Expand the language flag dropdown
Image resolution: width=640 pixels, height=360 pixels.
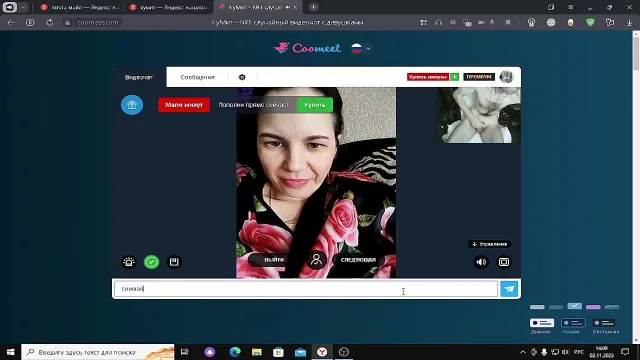pos(361,49)
